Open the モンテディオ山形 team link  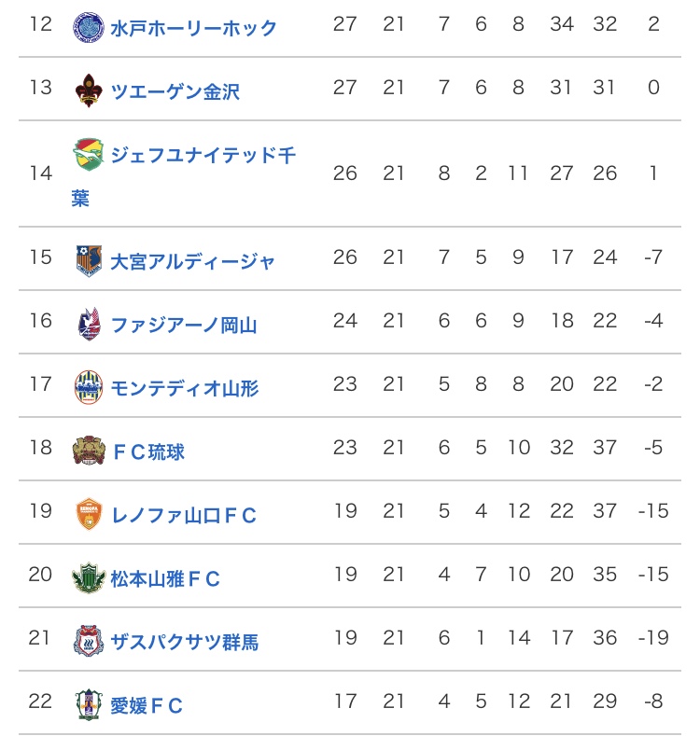184,388
